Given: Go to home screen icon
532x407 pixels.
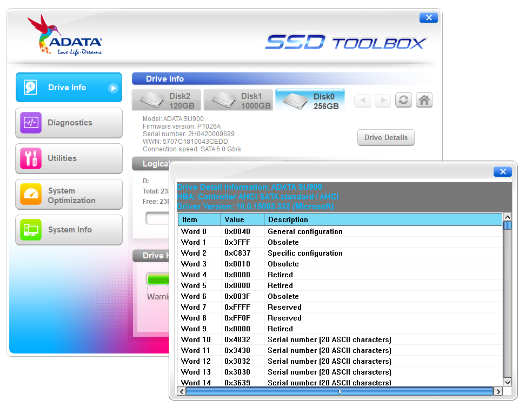Looking at the screenshot, I should coord(424,100).
